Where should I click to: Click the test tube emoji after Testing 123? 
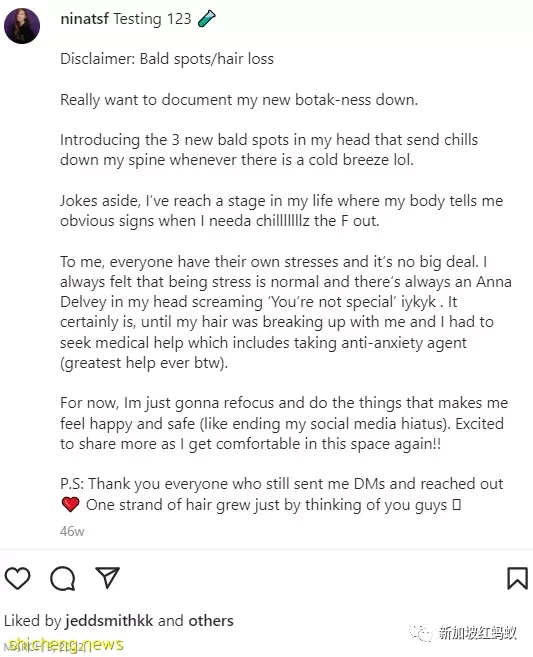click(x=207, y=18)
